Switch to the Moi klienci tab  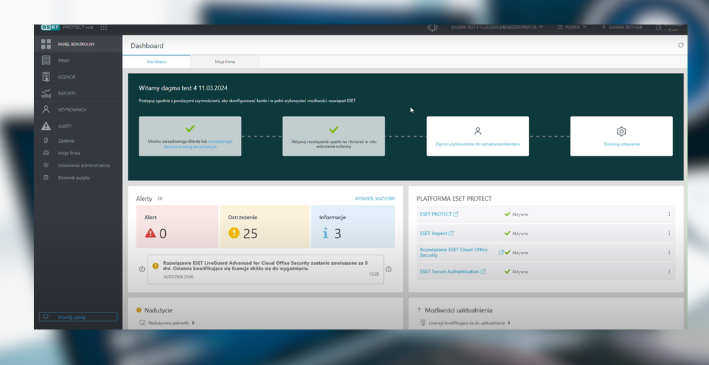point(156,62)
